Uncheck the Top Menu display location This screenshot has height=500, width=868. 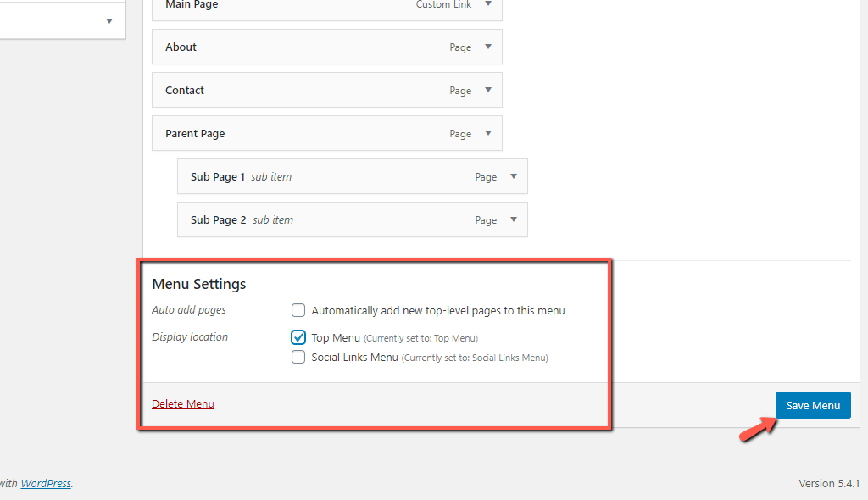(298, 337)
